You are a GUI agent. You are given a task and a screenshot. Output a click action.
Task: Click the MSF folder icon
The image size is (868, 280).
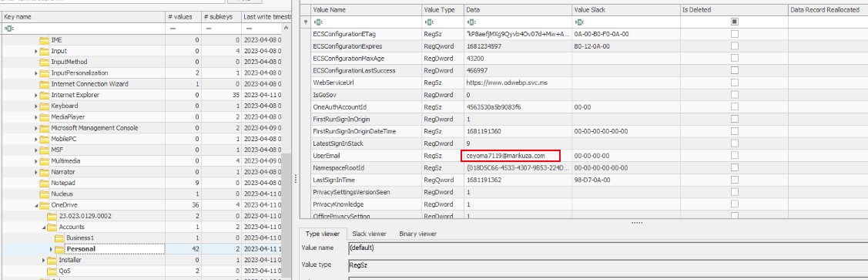[44, 150]
